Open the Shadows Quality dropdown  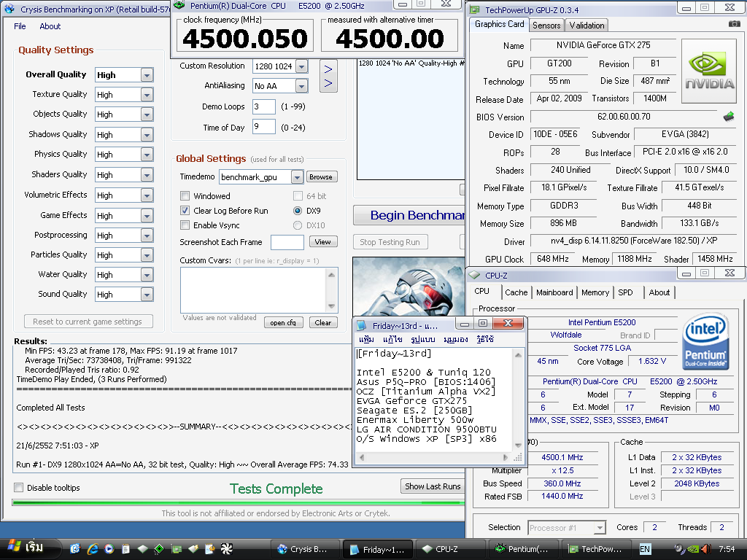147,135
